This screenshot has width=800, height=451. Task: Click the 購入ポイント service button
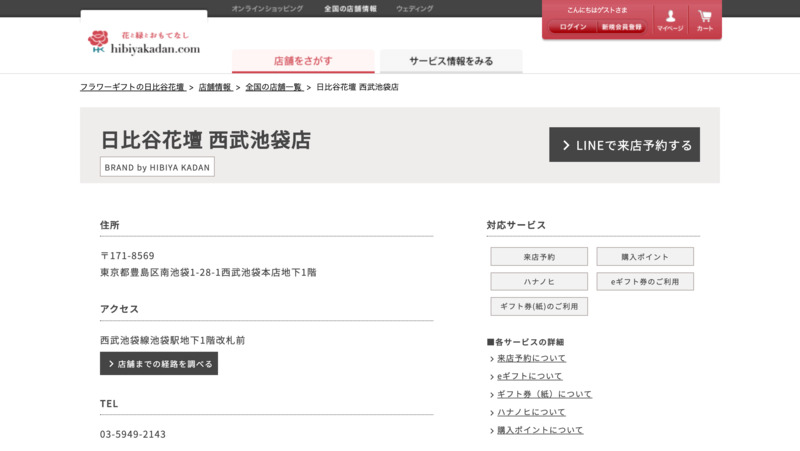(x=645, y=257)
